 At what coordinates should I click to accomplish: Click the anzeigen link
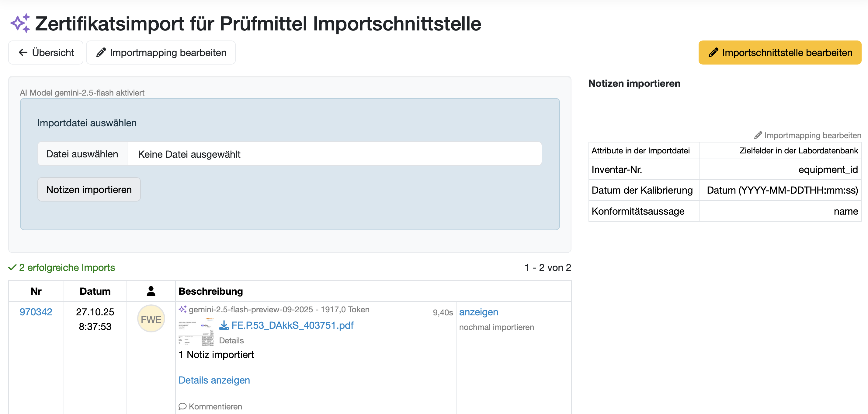[x=478, y=312]
